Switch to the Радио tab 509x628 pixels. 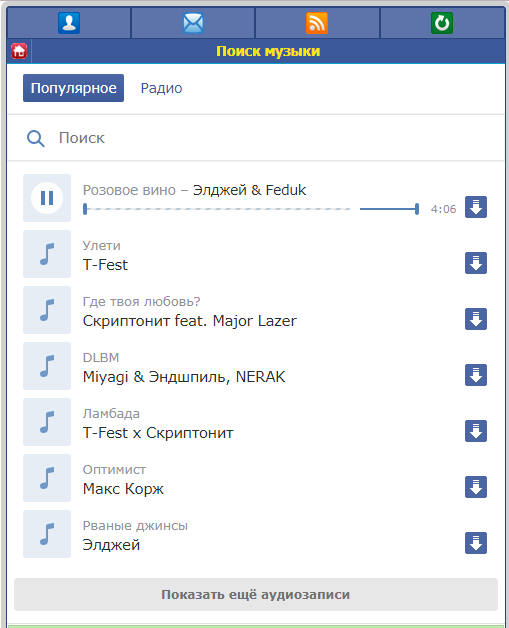tap(161, 88)
